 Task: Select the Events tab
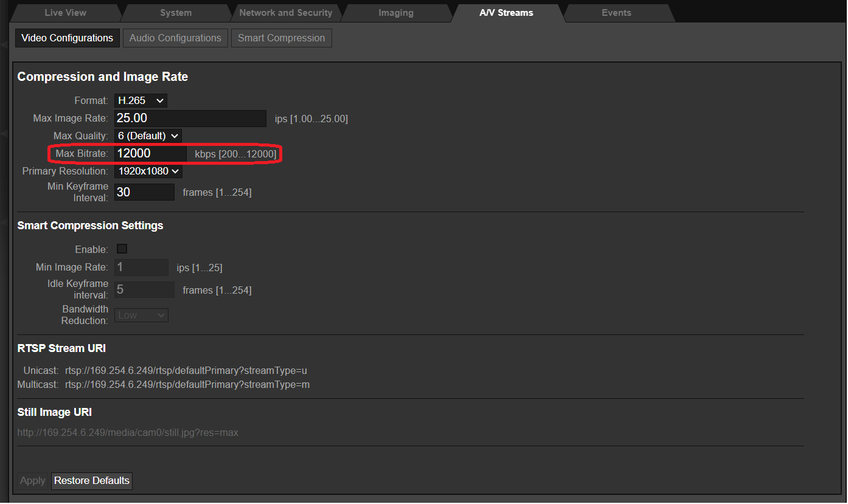pos(616,12)
